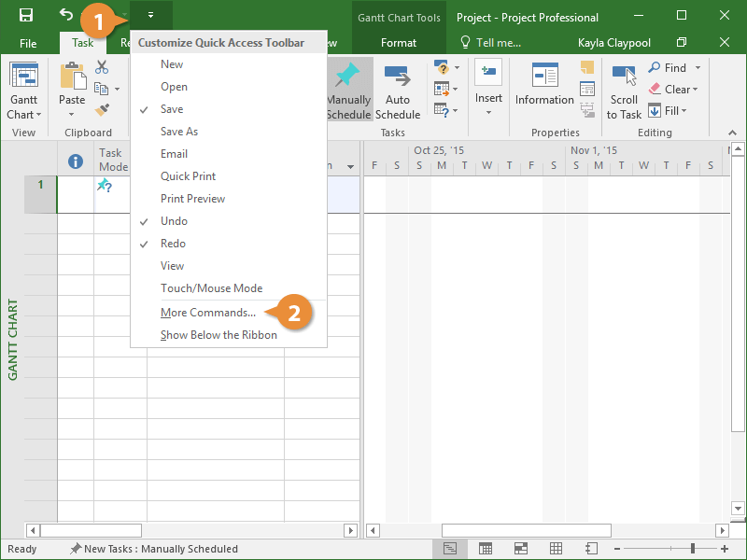Click the Auto Schedule icon
This screenshot has width=747, height=560.
398,77
